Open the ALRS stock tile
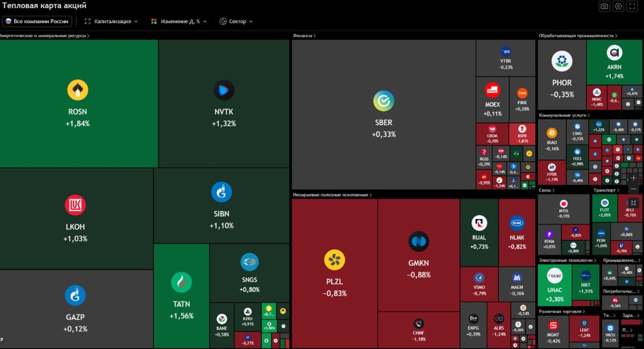Viewport: 644px width, 349px height. [x=499, y=325]
